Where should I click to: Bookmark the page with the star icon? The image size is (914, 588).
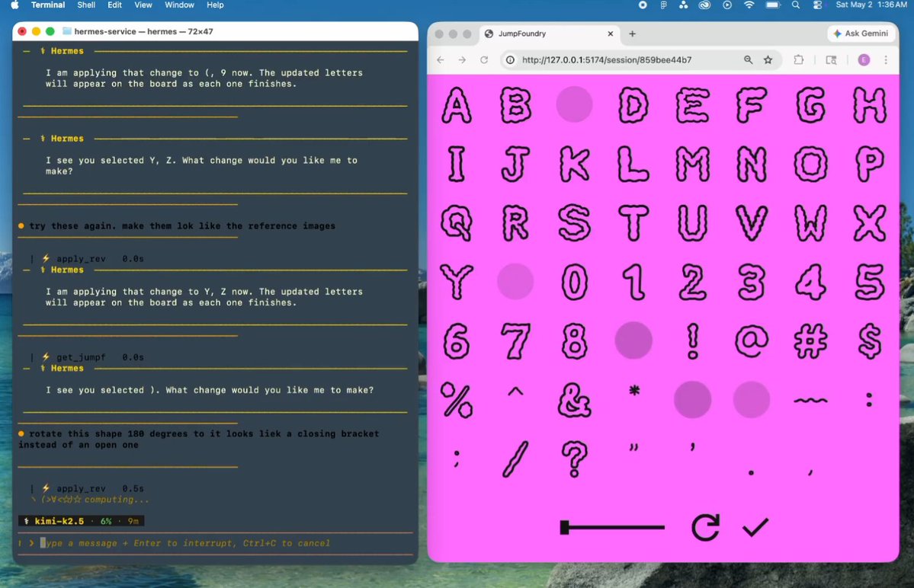coord(768,60)
